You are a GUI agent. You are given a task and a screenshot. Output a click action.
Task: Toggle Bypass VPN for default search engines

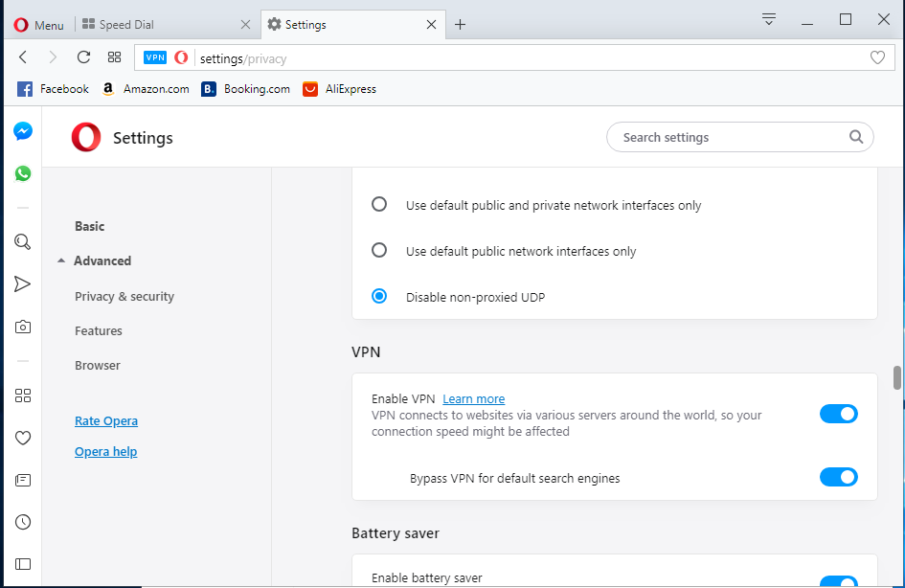coord(838,477)
